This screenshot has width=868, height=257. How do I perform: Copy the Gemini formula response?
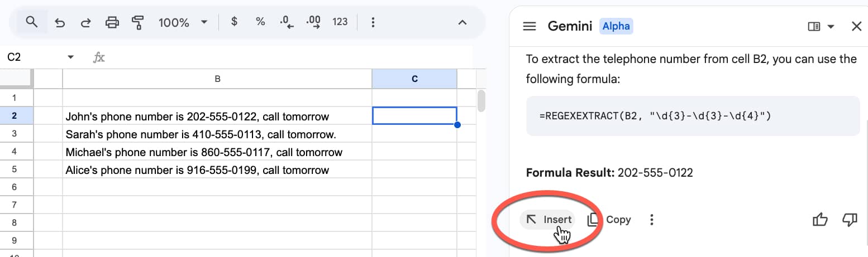click(x=609, y=220)
